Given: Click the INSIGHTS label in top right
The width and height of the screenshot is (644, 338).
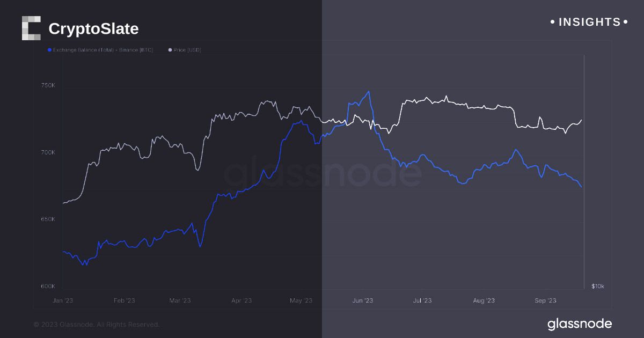Looking at the screenshot, I should pyautogui.click(x=589, y=22).
